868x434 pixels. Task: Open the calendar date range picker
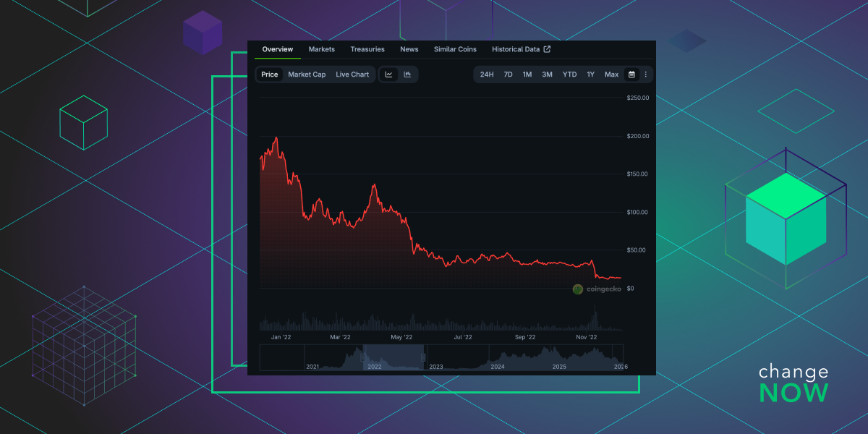click(631, 75)
